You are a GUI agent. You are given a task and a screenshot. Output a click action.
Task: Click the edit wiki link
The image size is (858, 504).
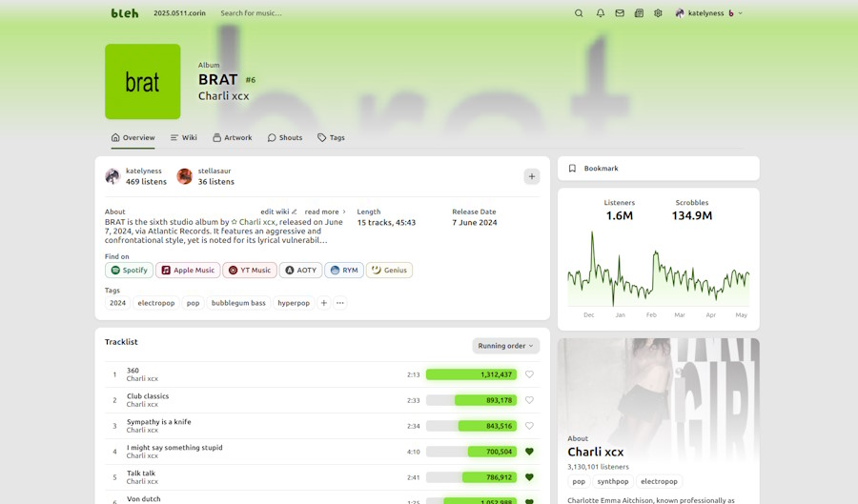click(x=278, y=212)
